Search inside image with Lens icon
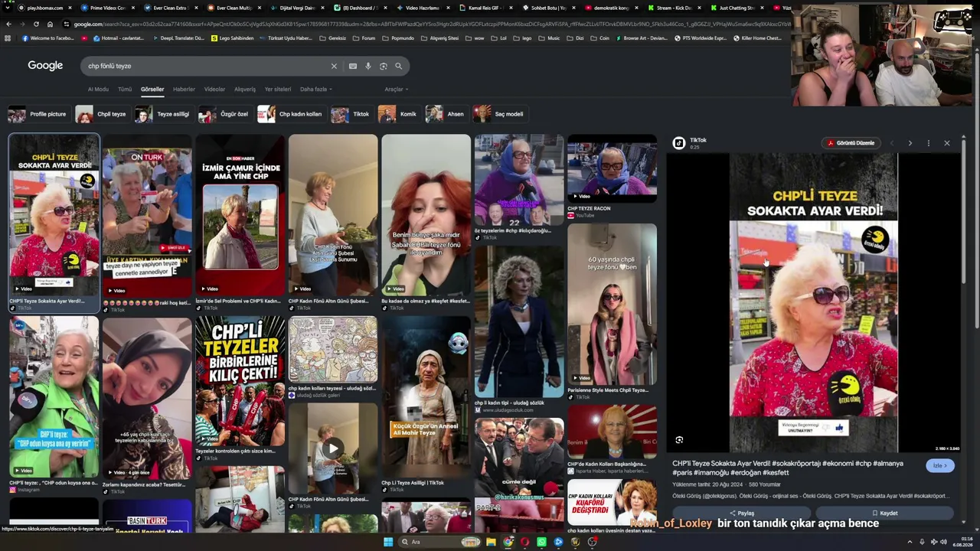The width and height of the screenshot is (980, 551). coord(679,440)
